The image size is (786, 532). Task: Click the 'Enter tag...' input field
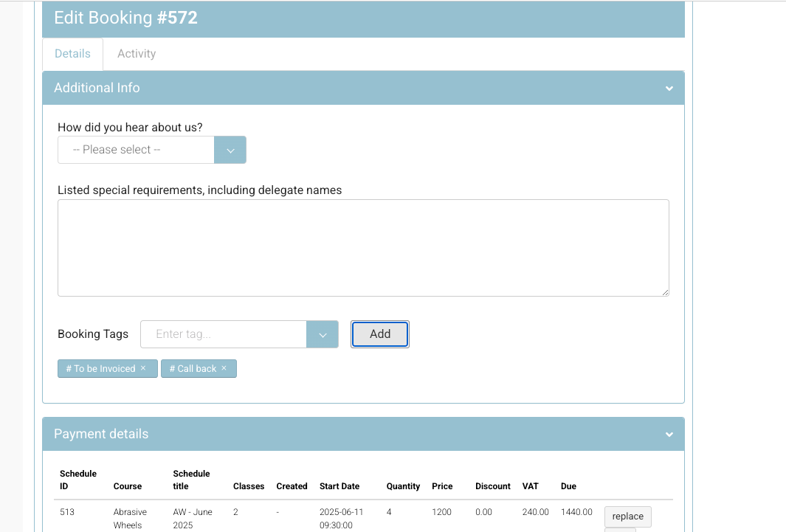223,334
